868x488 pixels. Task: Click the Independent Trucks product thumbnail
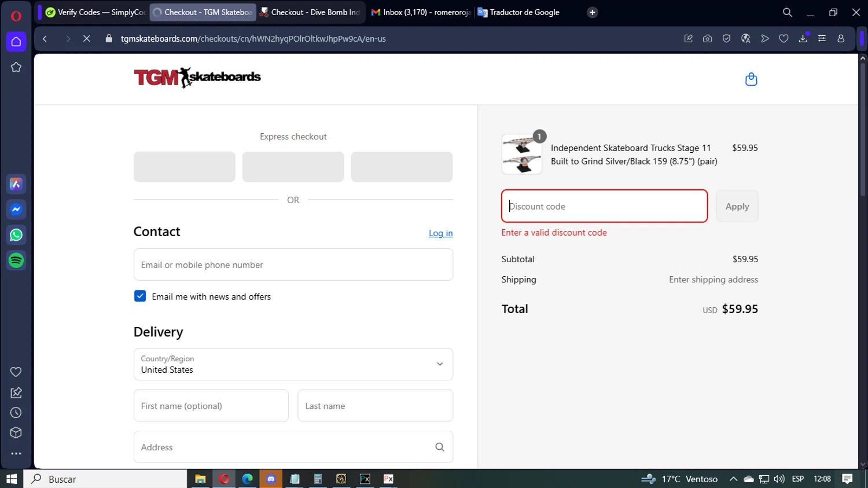pyautogui.click(x=522, y=154)
